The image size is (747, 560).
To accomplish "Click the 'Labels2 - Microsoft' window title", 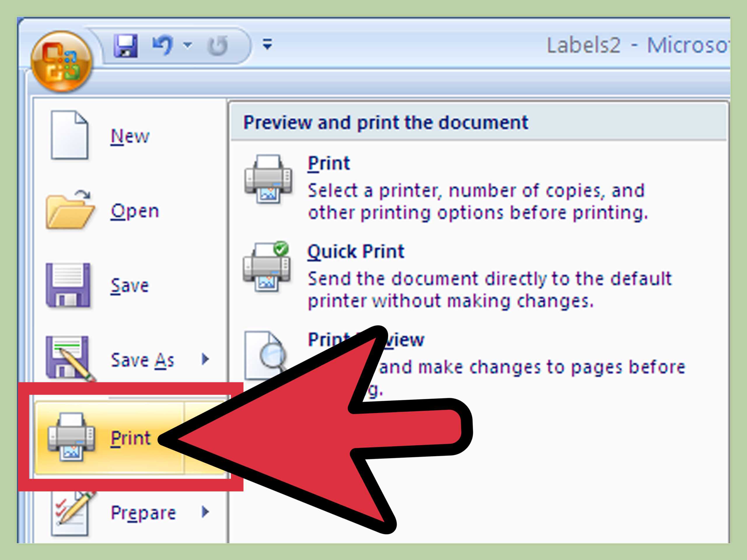I will pos(638,45).
